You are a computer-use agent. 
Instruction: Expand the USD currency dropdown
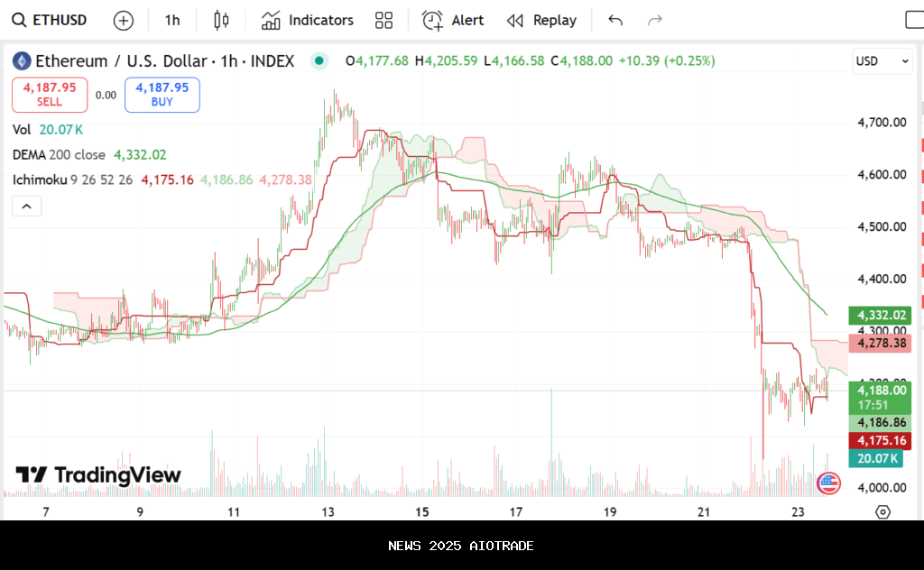882,61
